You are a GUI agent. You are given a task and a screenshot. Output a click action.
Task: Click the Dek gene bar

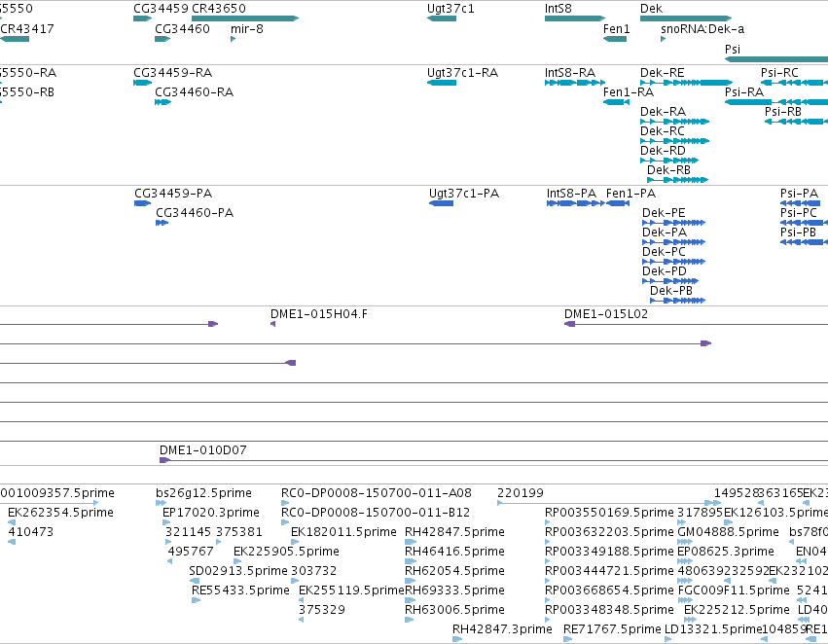click(686, 18)
